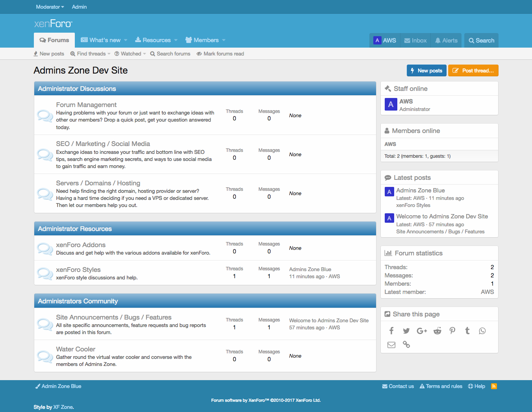Click Terms and rules footer link
532x412 pixels.
[441, 386]
